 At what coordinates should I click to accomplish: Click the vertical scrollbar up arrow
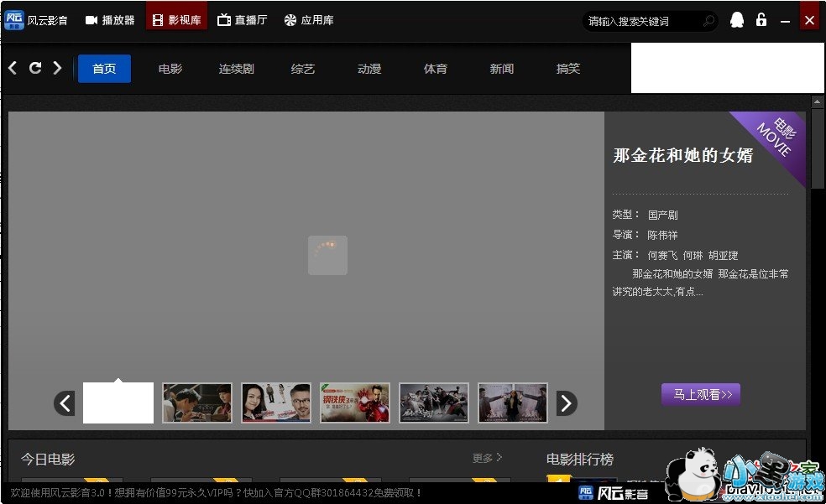[817, 102]
